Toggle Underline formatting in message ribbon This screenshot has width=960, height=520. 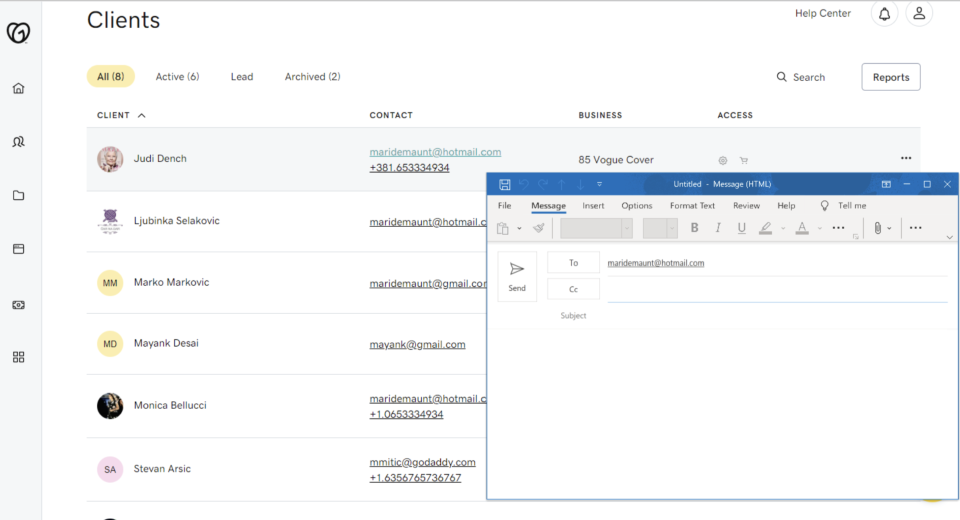(x=741, y=228)
